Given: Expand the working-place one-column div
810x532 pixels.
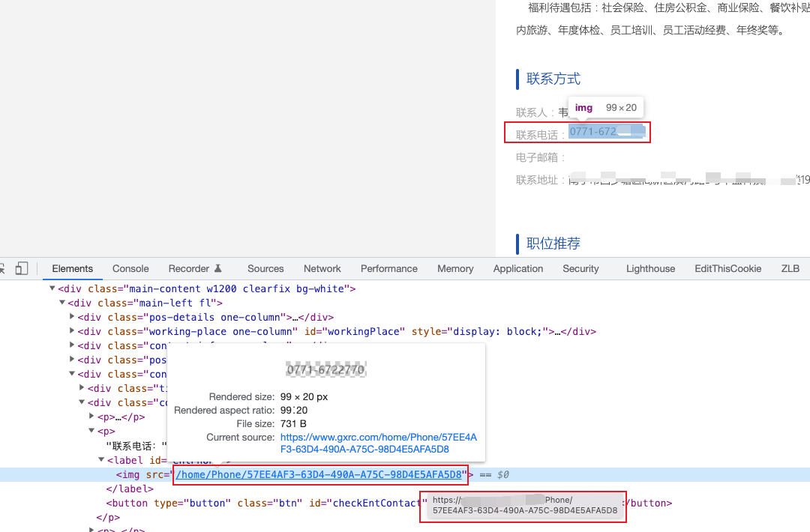Looking at the screenshot, I should pos(72,330).
